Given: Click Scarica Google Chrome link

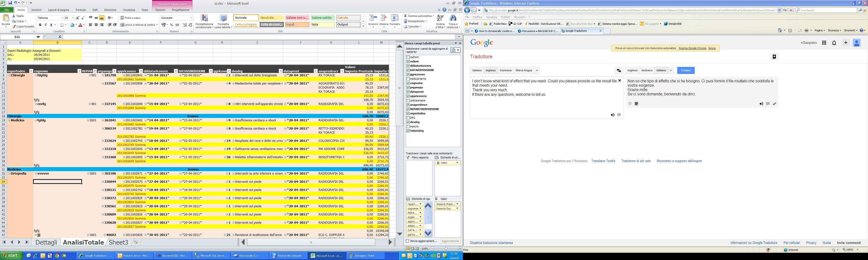Looking at the screenshot, I should click(692, 48).
